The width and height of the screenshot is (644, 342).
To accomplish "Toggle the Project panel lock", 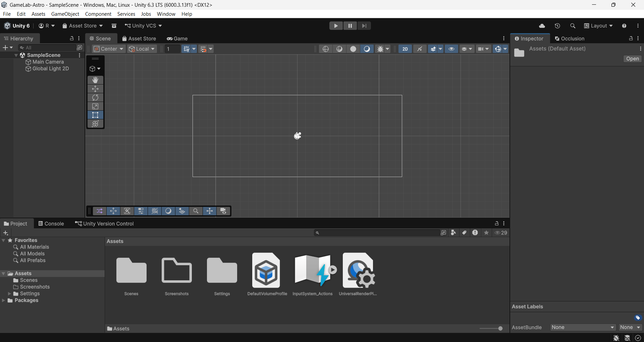I will click(x=497, y=223).
